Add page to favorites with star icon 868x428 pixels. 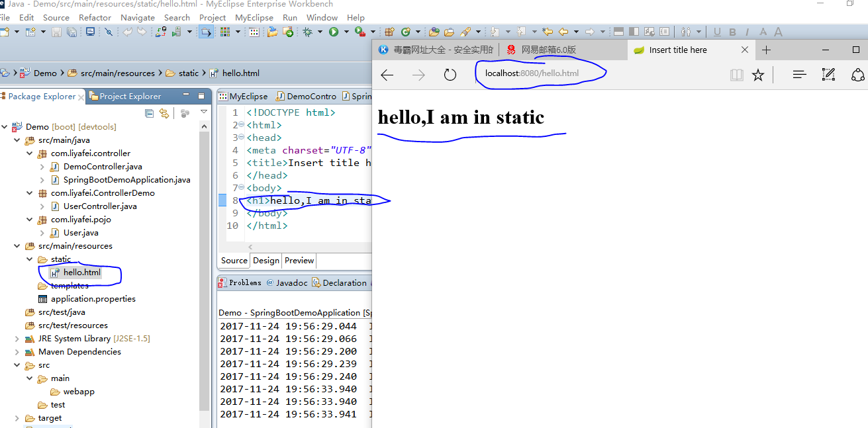pos(758,75)
